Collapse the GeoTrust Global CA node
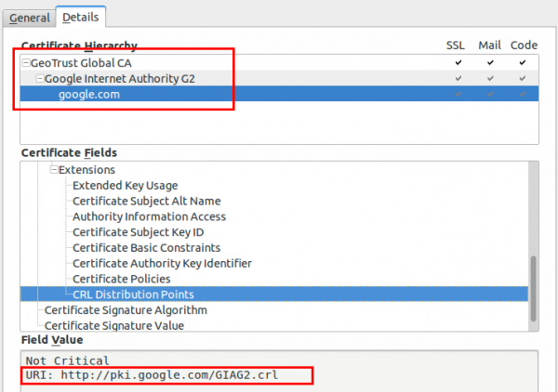The width and height of the screenshot is (558, 392). coord(26,63)
